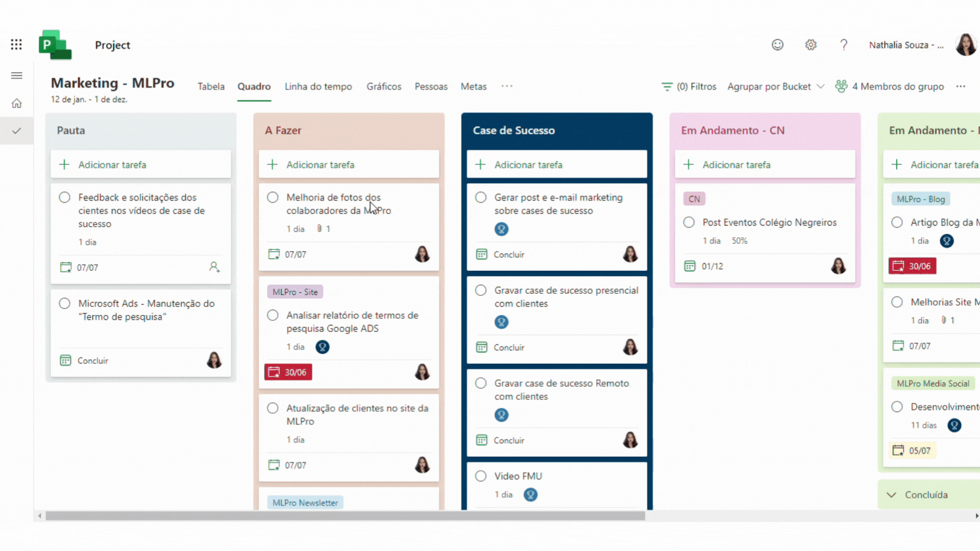This screenshot has width=980, height=551.
Task: Add a task in Case de Sucesso bucket
Action: click(557, 164)
